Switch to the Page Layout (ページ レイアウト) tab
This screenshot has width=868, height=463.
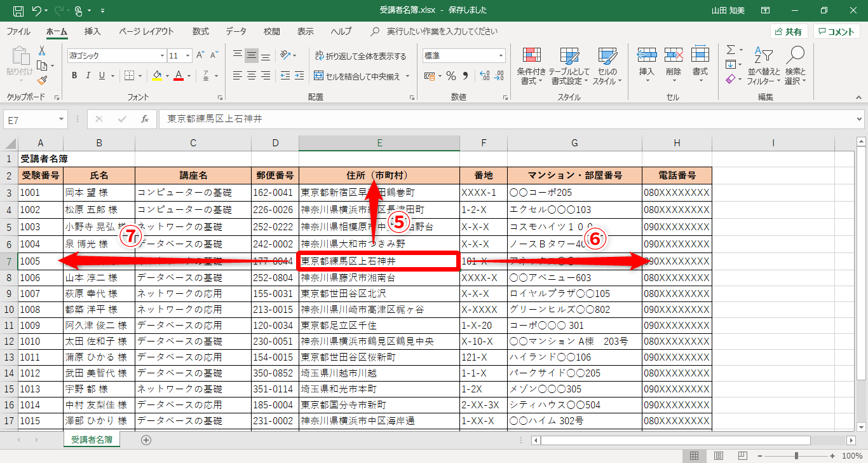pos(146,31)
